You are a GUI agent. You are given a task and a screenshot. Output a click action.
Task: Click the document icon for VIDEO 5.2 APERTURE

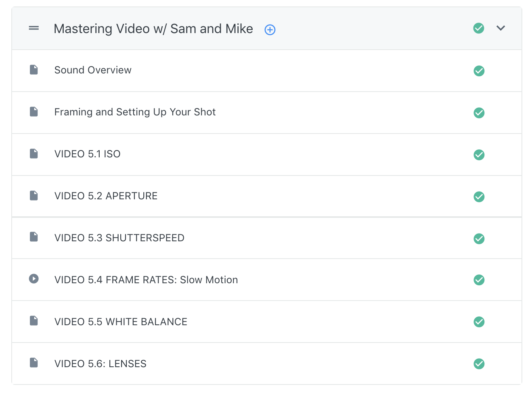click(x=34, y=196)
